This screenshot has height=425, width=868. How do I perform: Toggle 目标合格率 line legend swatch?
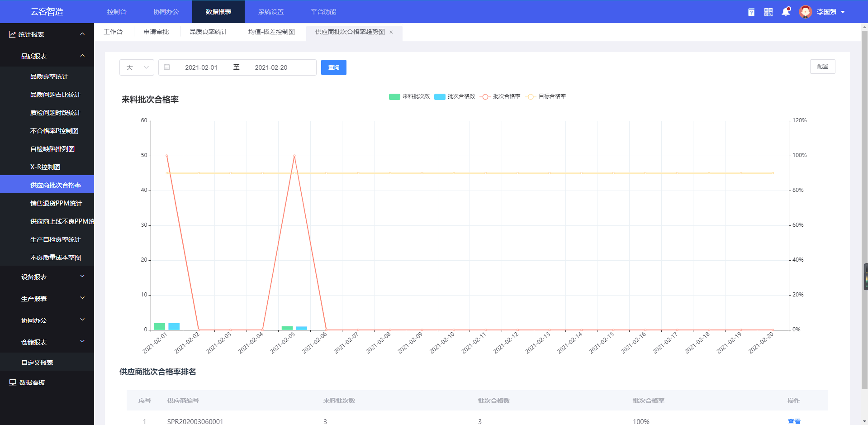click(531, 96)
